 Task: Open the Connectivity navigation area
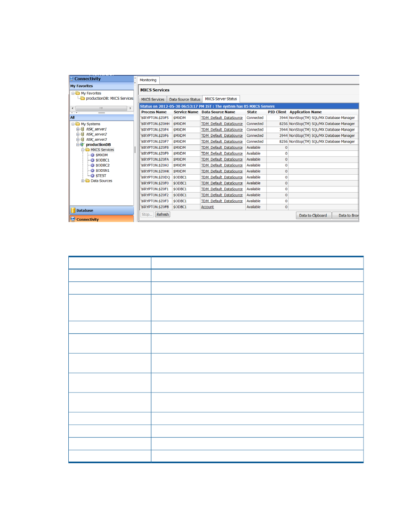point(101,219)
